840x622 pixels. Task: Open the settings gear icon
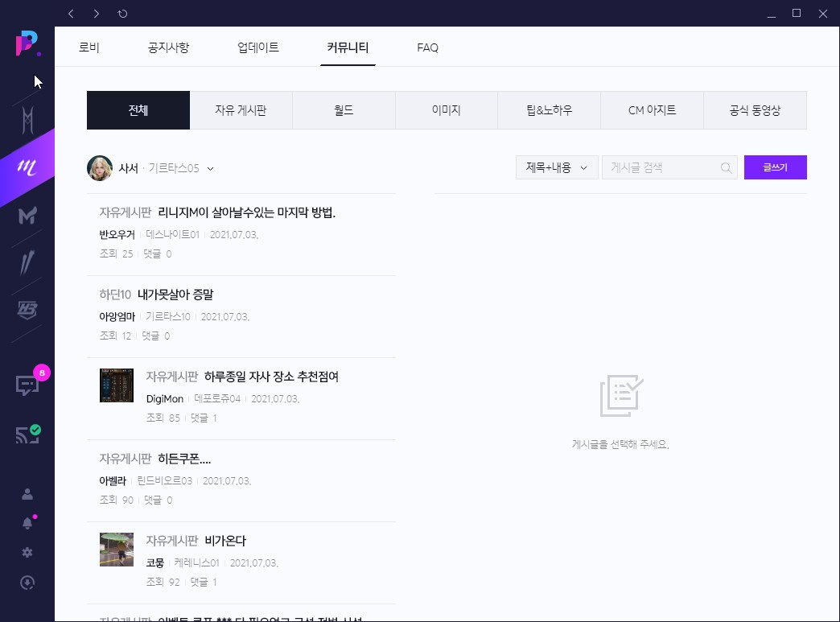tap(27, 553)
